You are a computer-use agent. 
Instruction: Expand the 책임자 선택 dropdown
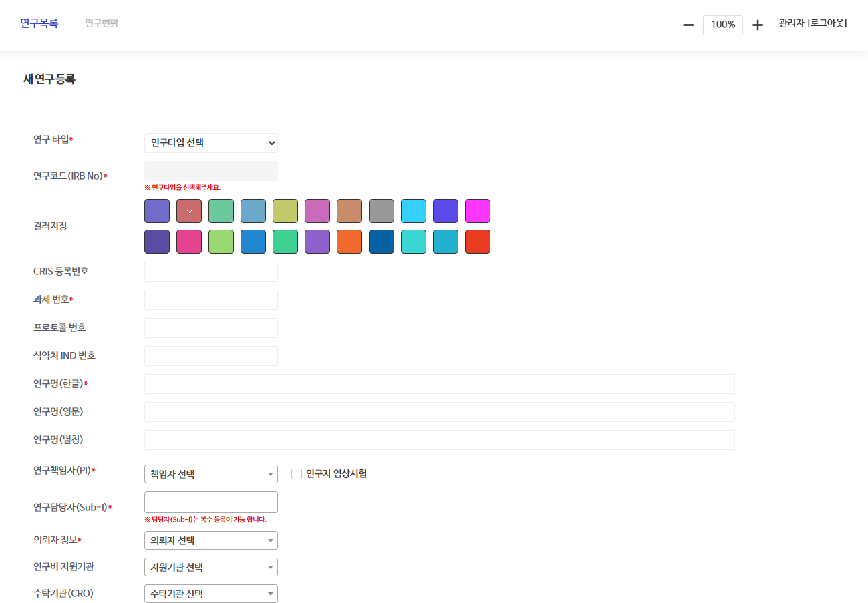(x=210, y=474)
